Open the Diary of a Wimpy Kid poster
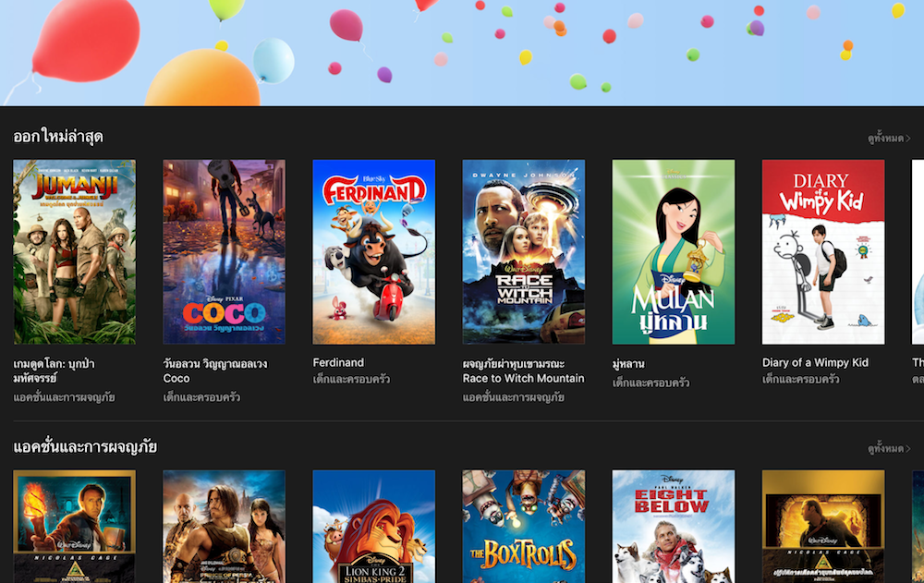This screenshot has width=924, height=583. [x=822, y=251]
